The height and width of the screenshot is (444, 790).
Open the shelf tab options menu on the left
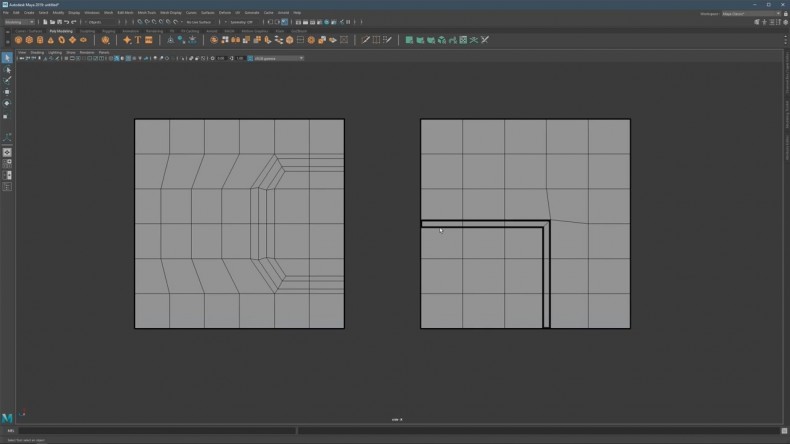click(8, 31)
